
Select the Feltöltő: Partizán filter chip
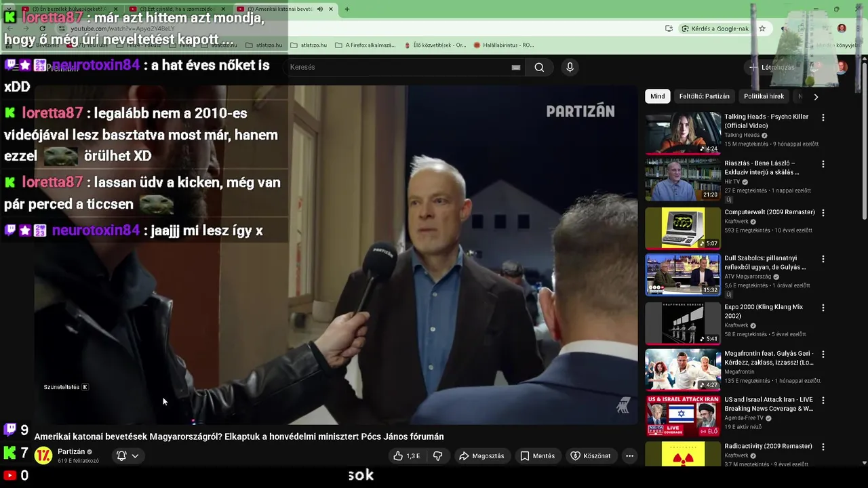coord(705,96)
